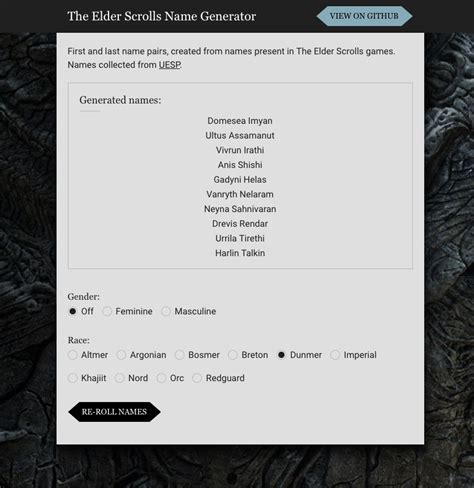Click the generated name Vanryth Nelaram
Viewport: 474px width, 488px height.
240,194
